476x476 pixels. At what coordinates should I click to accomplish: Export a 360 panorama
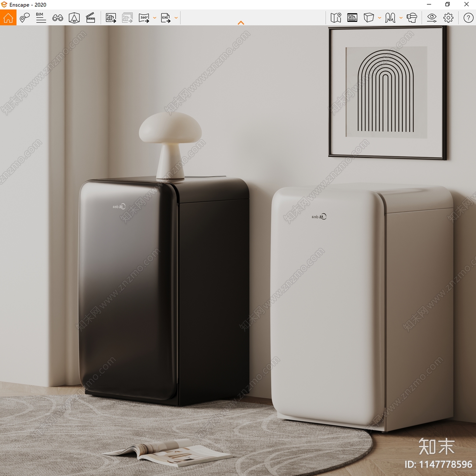[x=144, y=18]
